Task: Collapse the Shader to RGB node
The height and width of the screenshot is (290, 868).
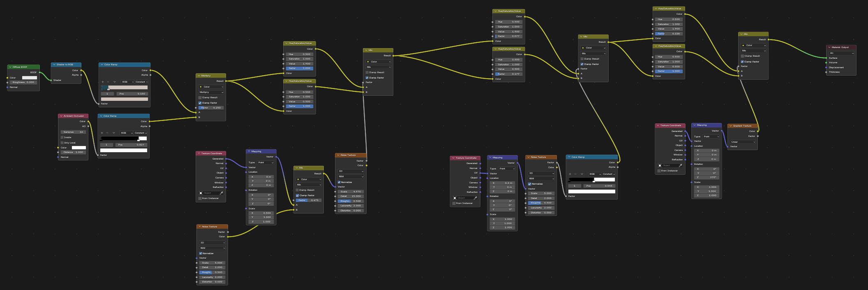Action: tap(54, 65)
